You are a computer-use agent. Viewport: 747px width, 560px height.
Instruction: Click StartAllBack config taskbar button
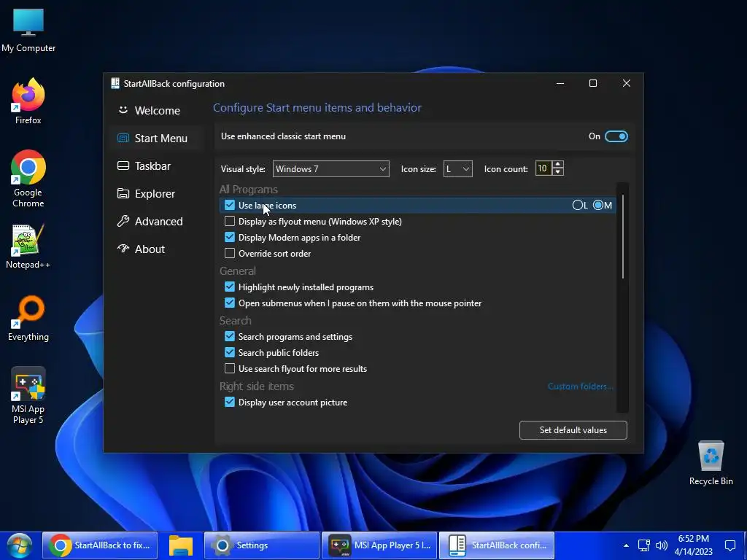[497, 545]
